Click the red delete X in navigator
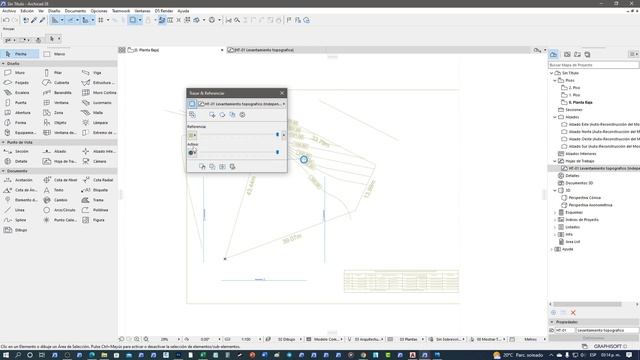The image size is (640, 360). (x=573, y=313)
